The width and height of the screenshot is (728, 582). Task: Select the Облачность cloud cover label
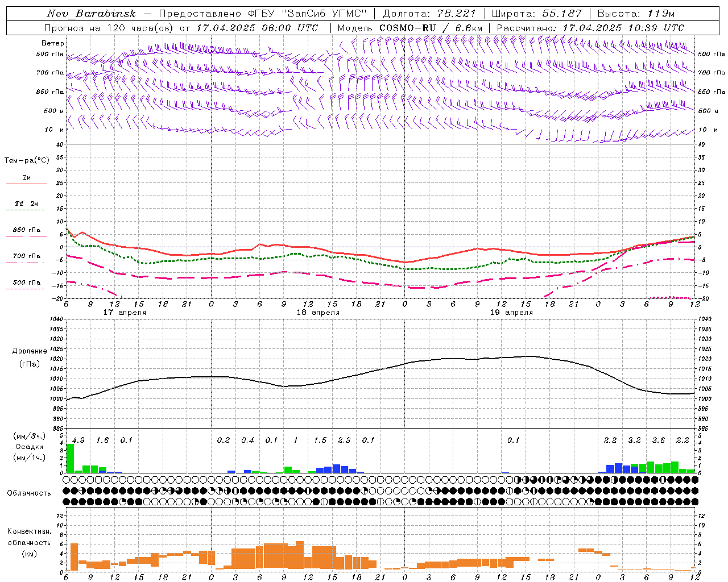pos(29,493)
